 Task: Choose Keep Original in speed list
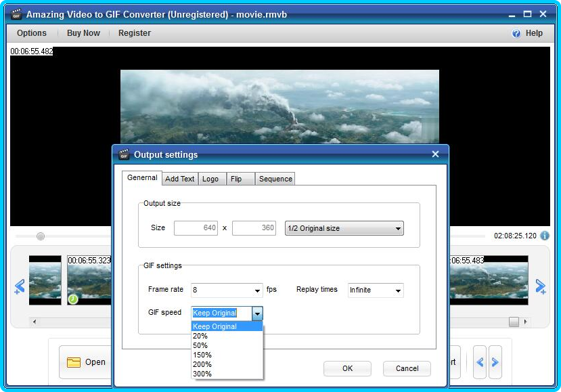tap(227, 326)
